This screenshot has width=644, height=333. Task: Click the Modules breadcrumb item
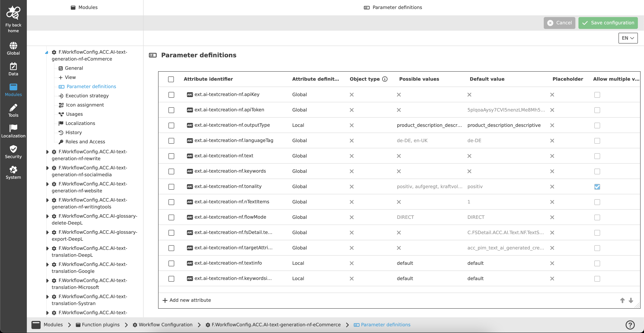click(53, 325)
